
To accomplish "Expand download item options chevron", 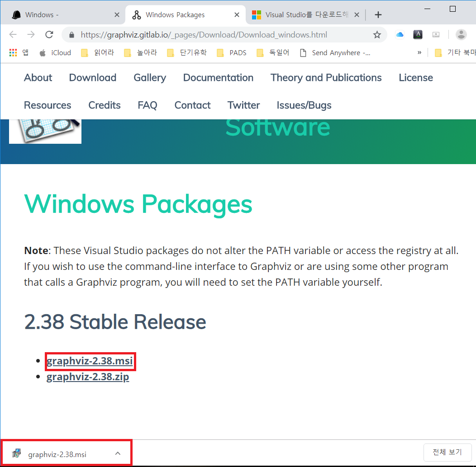I will click(118, 453).
